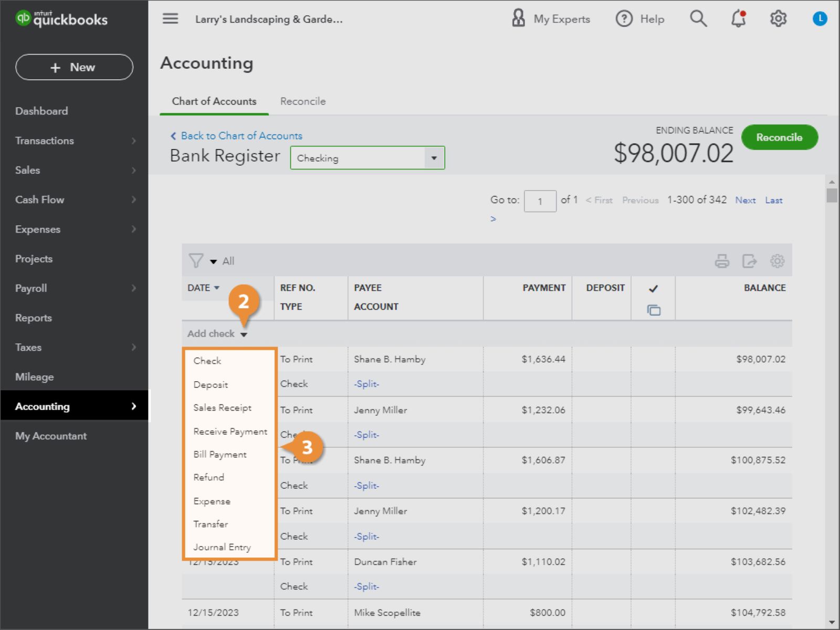840x630 pixels.
Task: Switch to the Reconcile tab
Action: point(303,101)
